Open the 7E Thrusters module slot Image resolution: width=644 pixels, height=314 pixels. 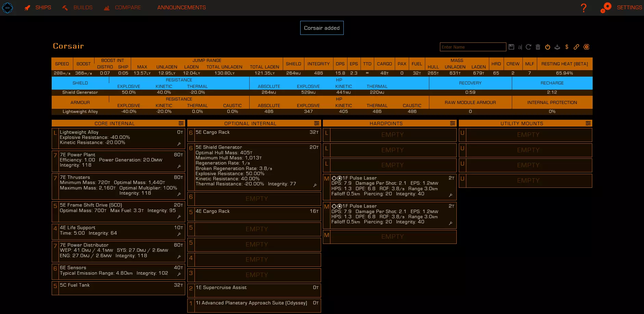[x=118, y=186]
